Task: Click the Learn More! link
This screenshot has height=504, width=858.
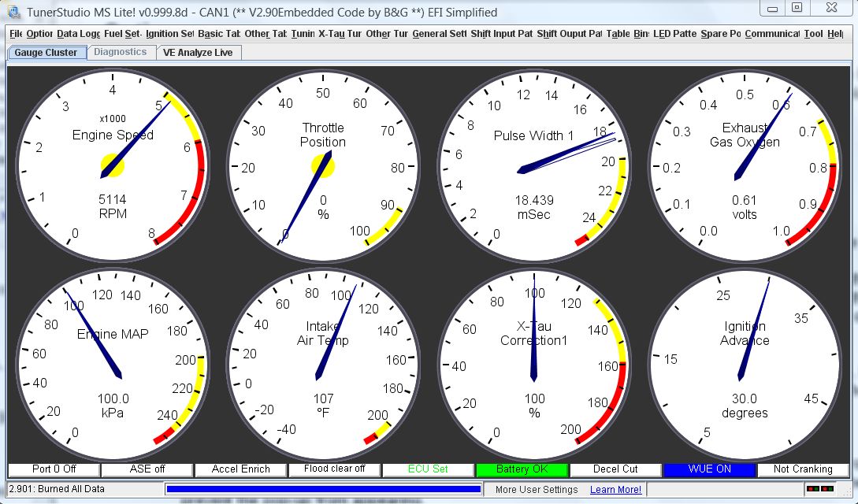Action: pyautogui.click(x=615, y=489)
